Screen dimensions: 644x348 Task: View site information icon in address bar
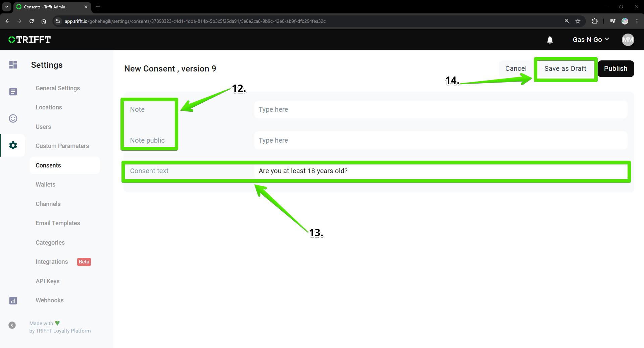coord(58,21)
